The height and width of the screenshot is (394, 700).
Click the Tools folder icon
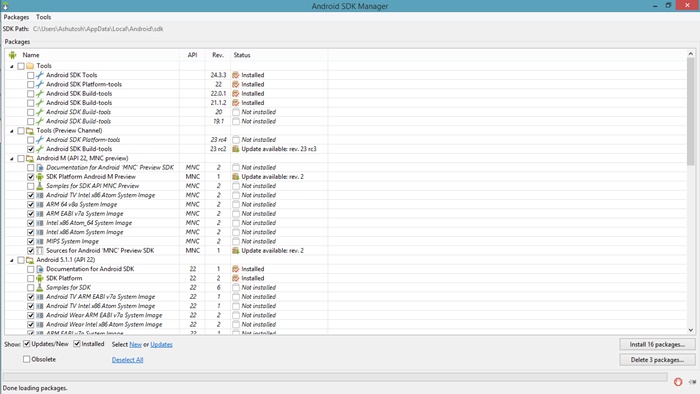(30, 66)
